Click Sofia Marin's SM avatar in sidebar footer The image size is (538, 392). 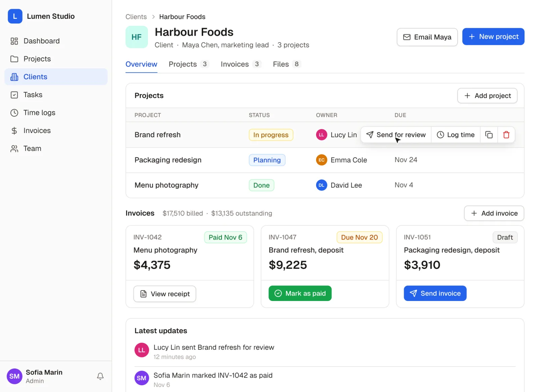[x=14, y=376]
